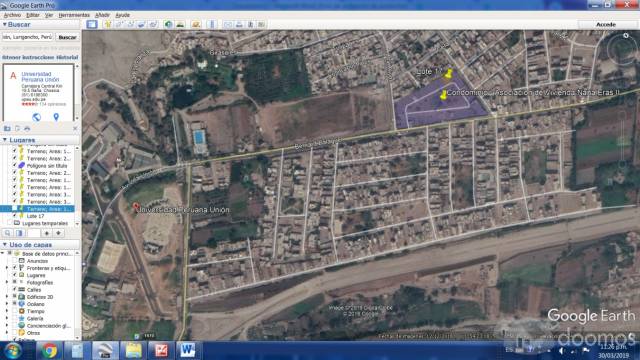
Task: Expand the Otros layer node
Action: pos(7,333)
